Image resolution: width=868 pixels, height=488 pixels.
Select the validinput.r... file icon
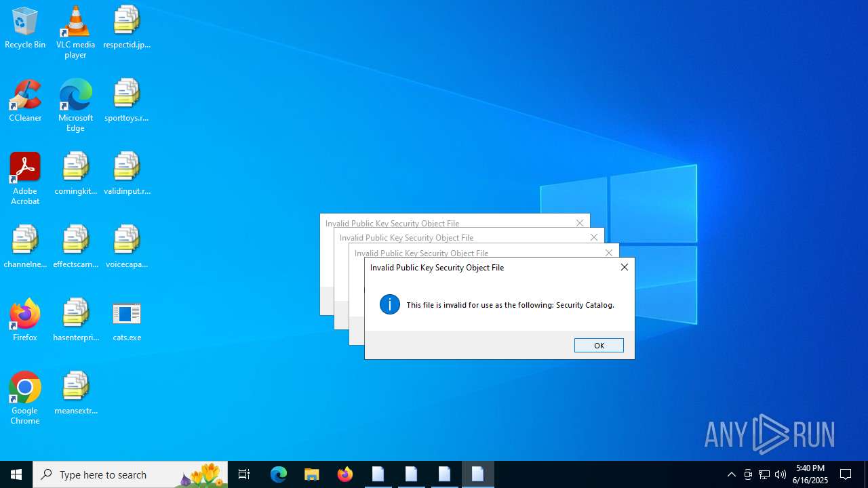click(x=127, y=175)
